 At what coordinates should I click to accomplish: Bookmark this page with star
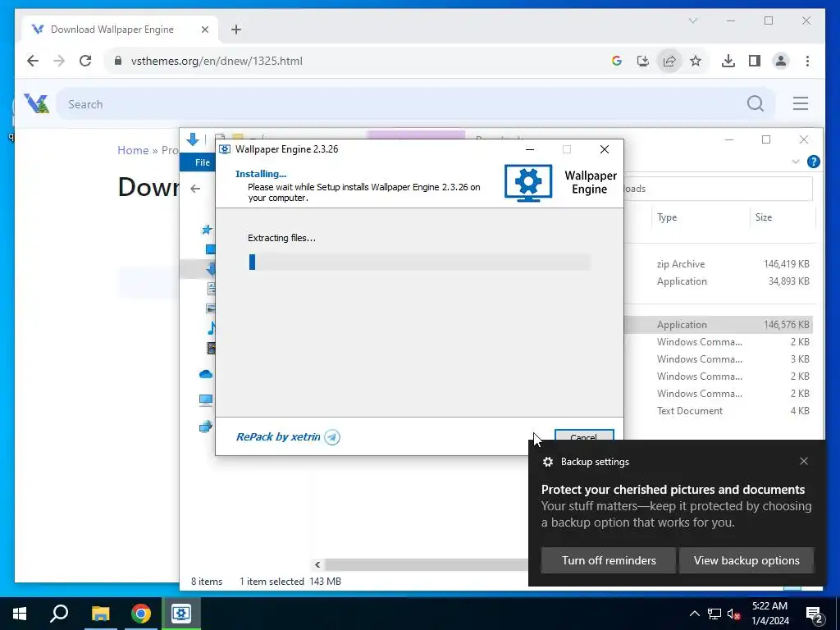(x=696, y=61)
